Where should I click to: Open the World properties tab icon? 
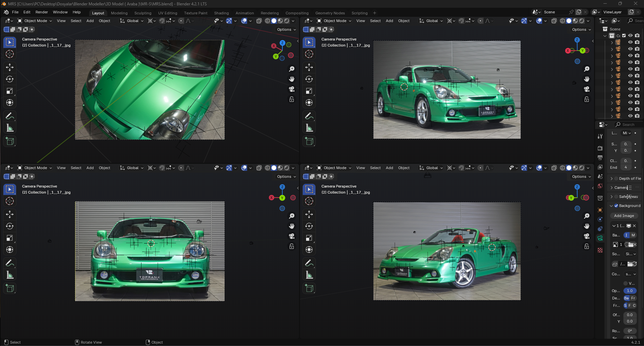(x=600, y=186)
